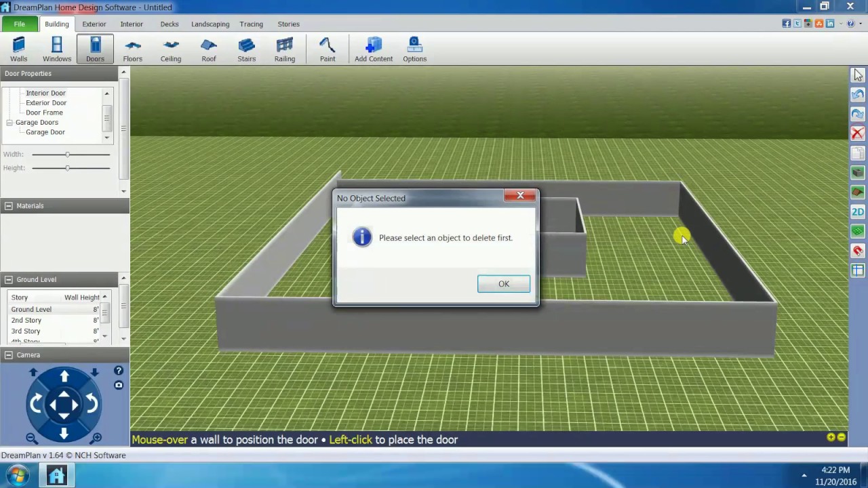The width and height of the screenshot is (868, 488).
Task: Move camera forward with large up arrow
Action: pyautogui.click(x=64, y=376)
